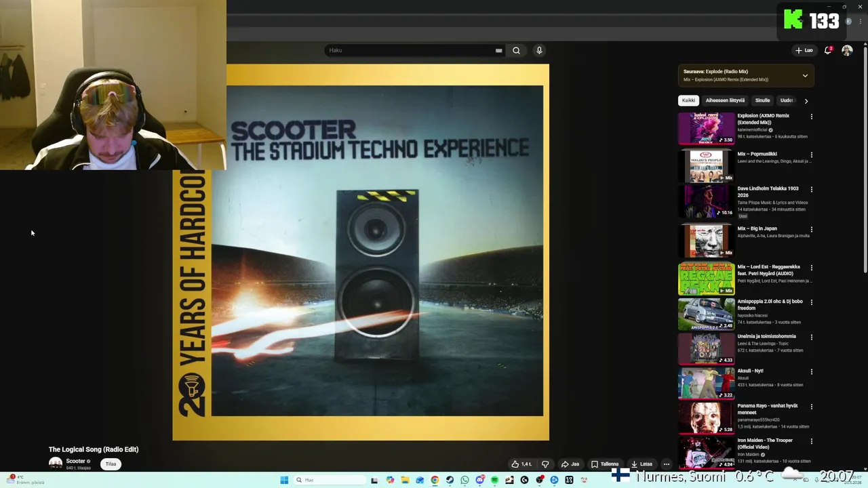Screen dimensions: 868x488
Task: Open options for Aksuli - Nyt! video
Action: tap(811, 371)
